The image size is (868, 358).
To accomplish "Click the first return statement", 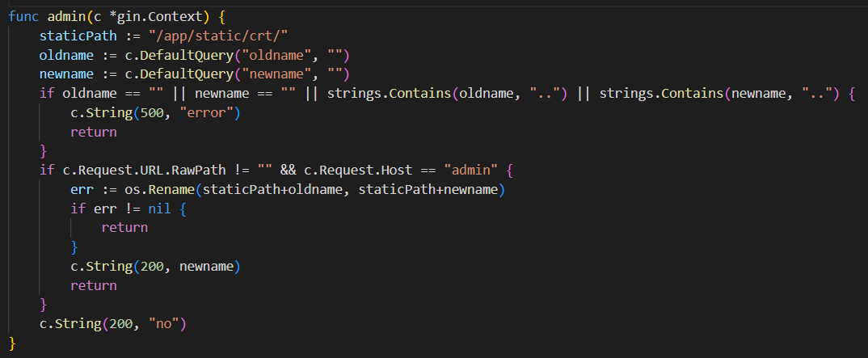I will coord(94,133).
